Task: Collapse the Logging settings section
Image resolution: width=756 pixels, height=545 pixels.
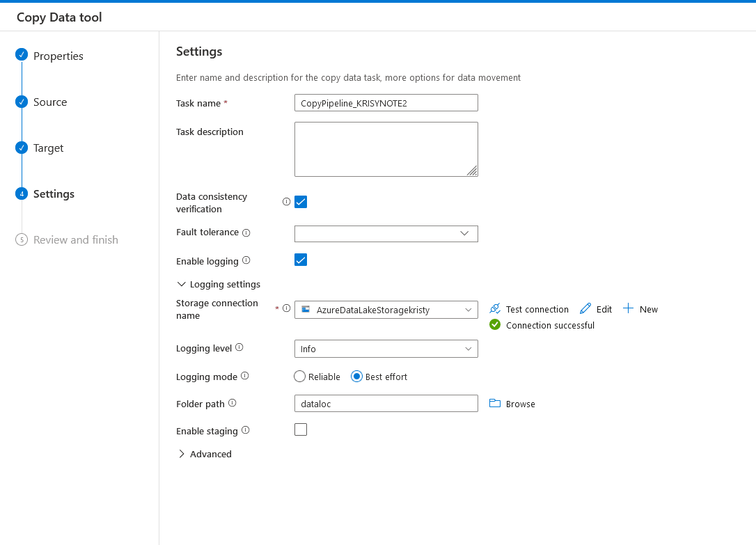Action: (x=219, y=284)
